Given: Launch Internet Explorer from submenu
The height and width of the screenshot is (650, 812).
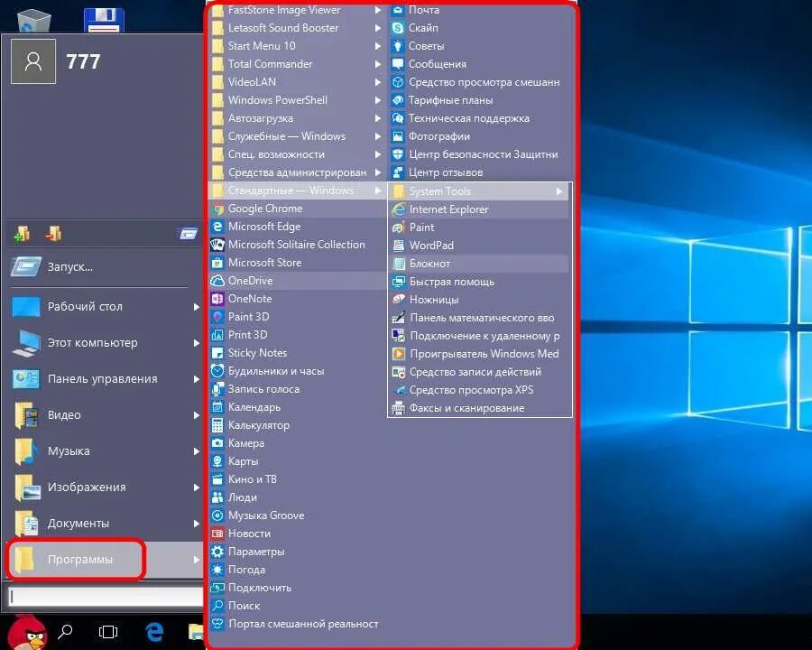Looking at the screenshot, I should (479, 209).
